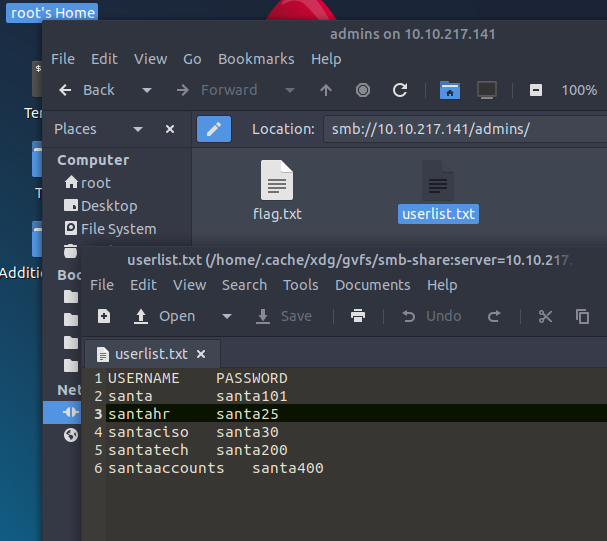This screenshot has width=607, height=541.
Task: Click the Back button
Action: tap(87, 90)
